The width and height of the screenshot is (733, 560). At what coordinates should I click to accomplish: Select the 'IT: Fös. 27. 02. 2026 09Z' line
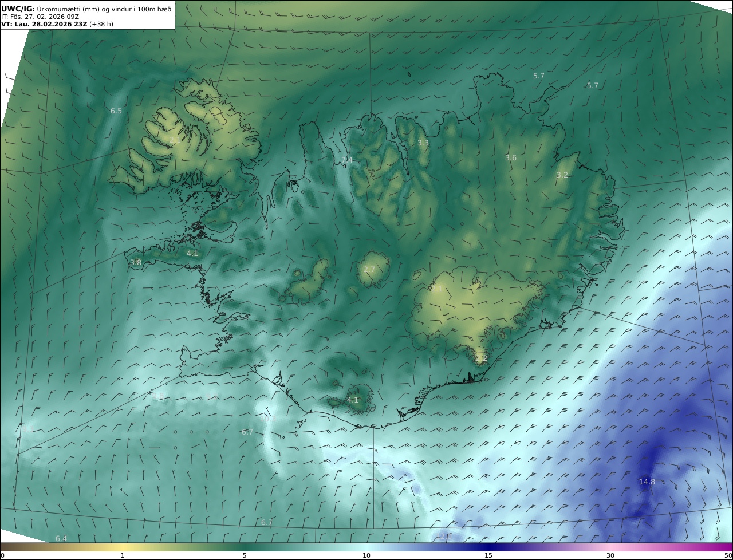click(x=40, y=17)
